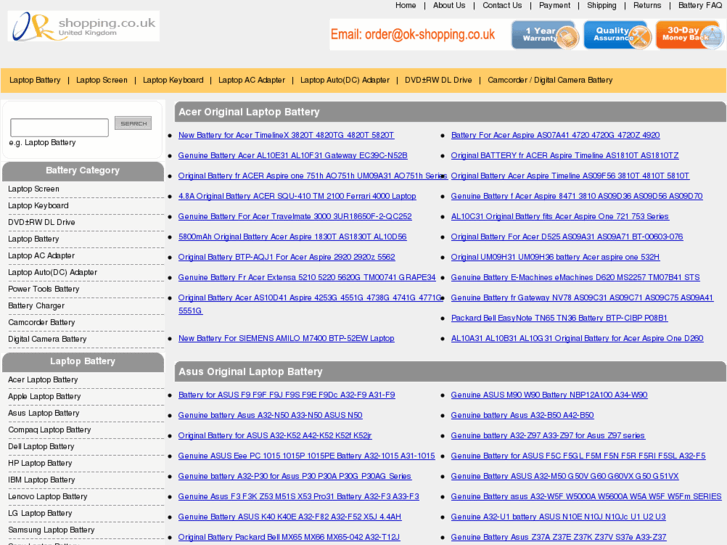Open the Contact Us page
This screenshot has width=727, height=545.
click(x=502, y=6)
